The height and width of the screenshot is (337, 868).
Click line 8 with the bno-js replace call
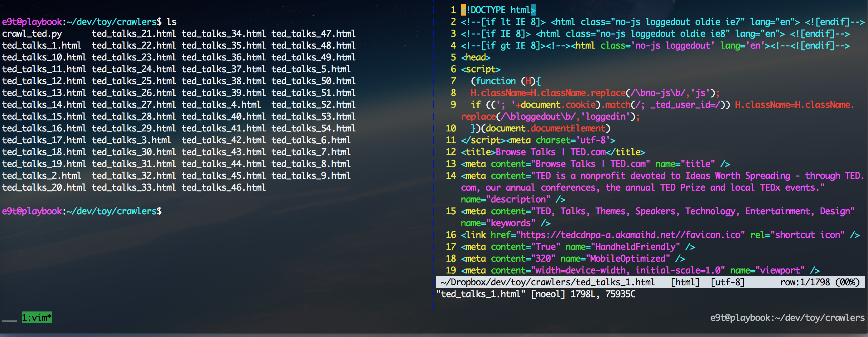(595, 93)
